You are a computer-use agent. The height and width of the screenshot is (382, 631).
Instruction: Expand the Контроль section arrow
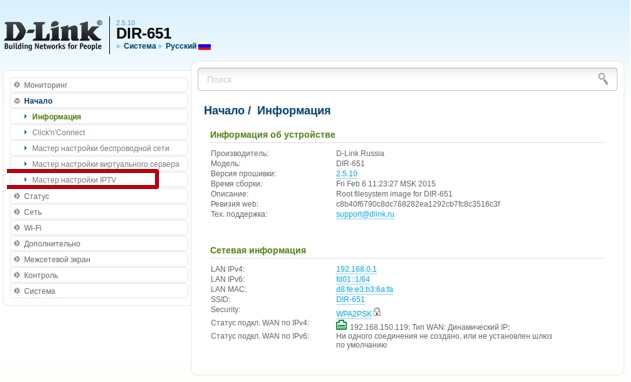(x=16, y=275)
